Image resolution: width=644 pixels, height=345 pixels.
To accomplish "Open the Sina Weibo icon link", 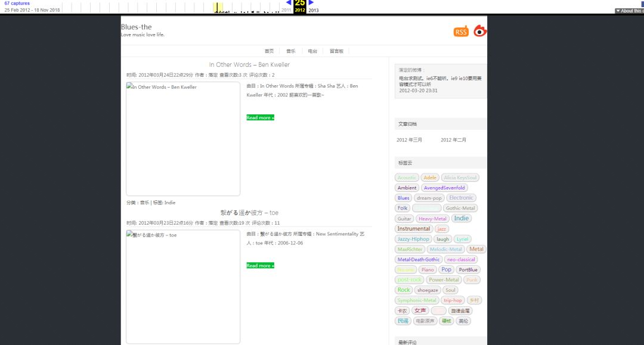I will (480, 32).
